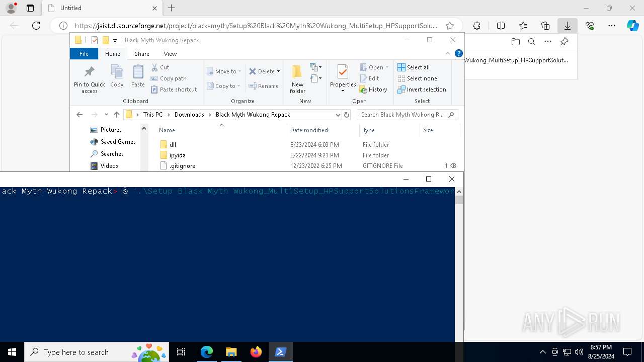The image size is (644, 362).
Task: Click Paste shortcut in the ribbon
Action: (174, 89)
